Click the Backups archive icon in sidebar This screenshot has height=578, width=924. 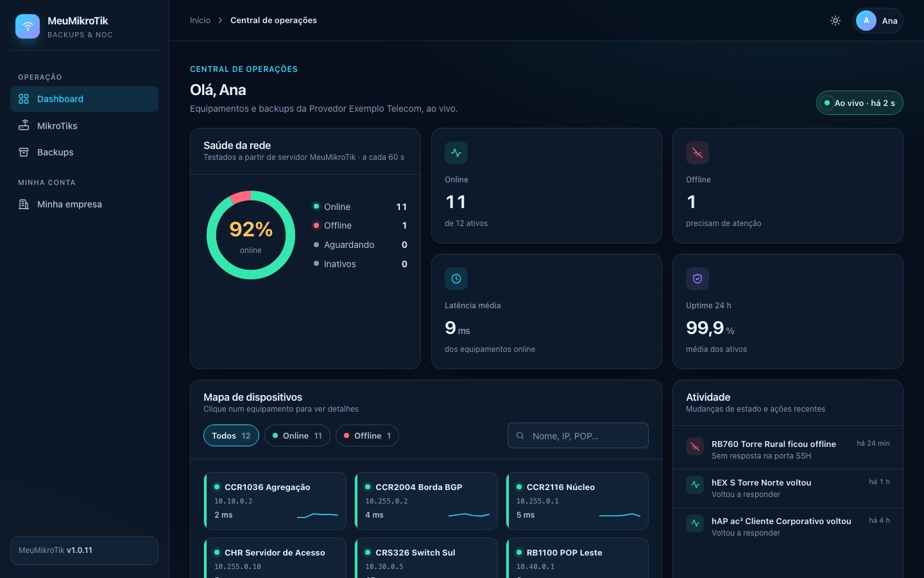pyautogui.click(x=24, y=152)
